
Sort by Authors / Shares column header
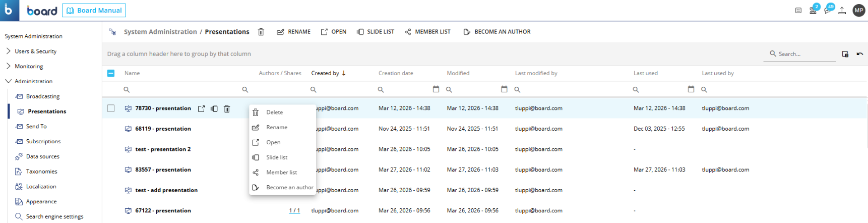point(280,73)
